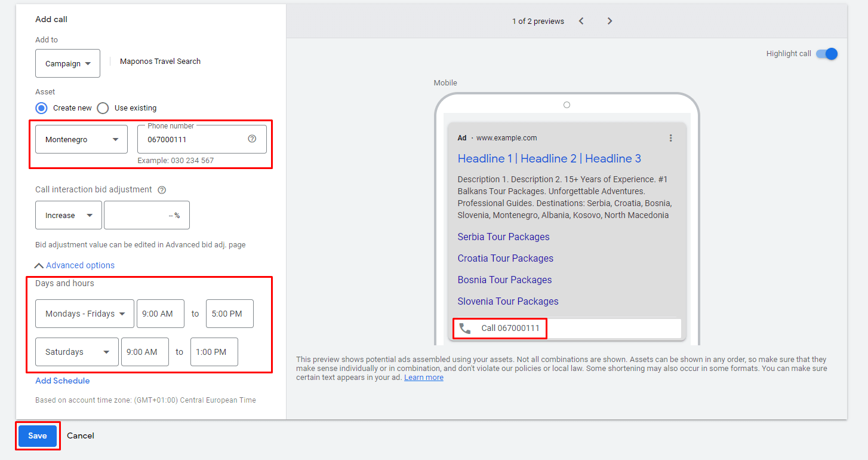Click the www.example.com ad URL

(507, 138)
